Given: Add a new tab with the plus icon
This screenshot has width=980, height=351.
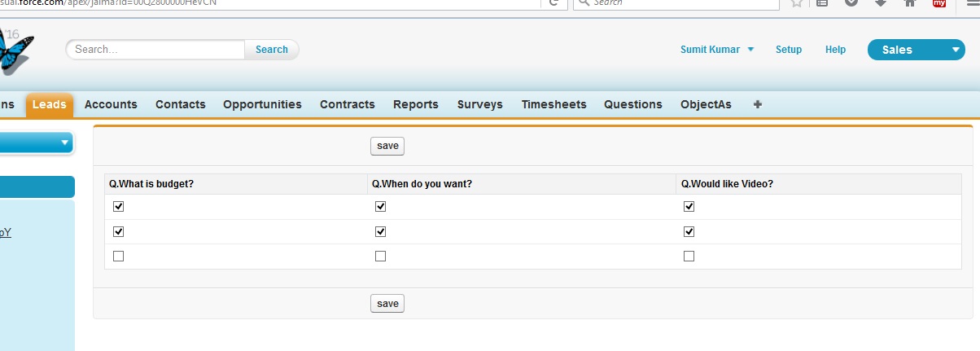Looking at the screenshot, I should (x=758, y=104).
